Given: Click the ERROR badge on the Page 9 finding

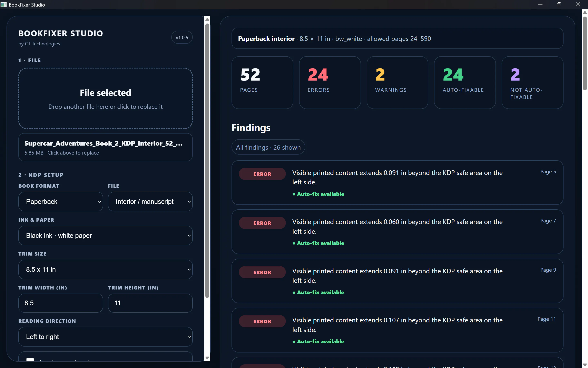Looking at the screenshot, I should click(262, 272).
